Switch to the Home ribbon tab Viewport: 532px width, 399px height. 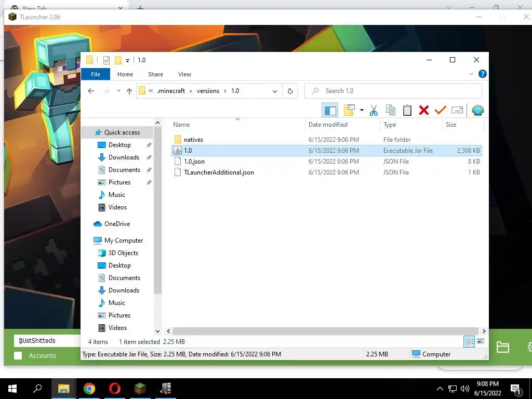[125, 74]
